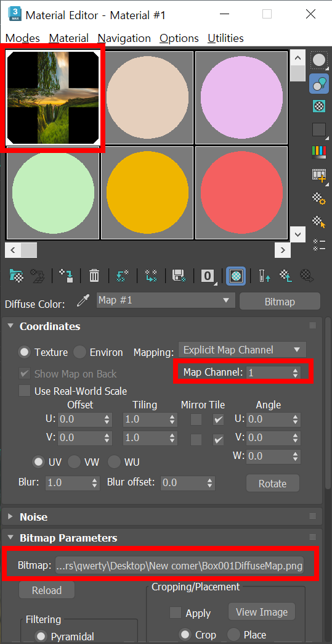Click the Map Channel spinner arrows
Screen dimensions: 332x644
pyautogui.click(x=296, y=373)
